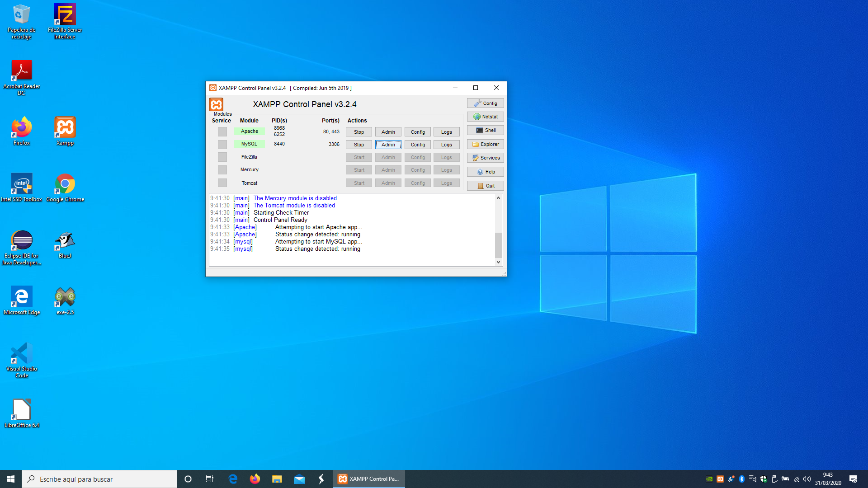Open Apache Config menu
868x488 pixels.
tap(418, 132)
